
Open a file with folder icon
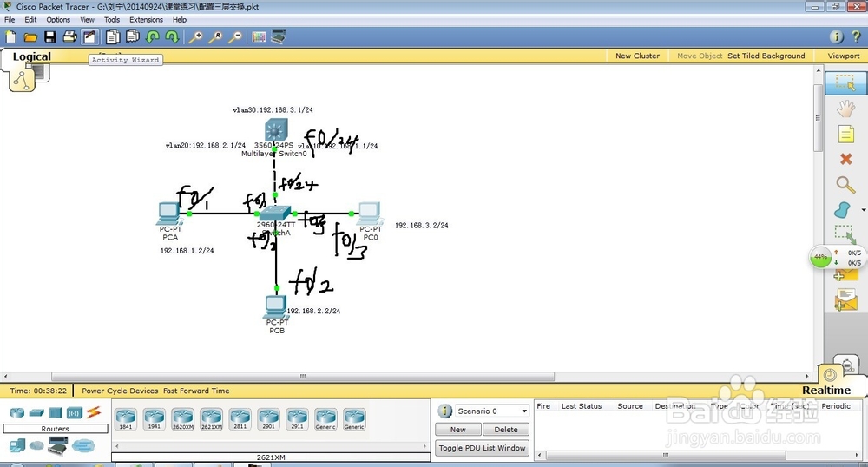30,37
